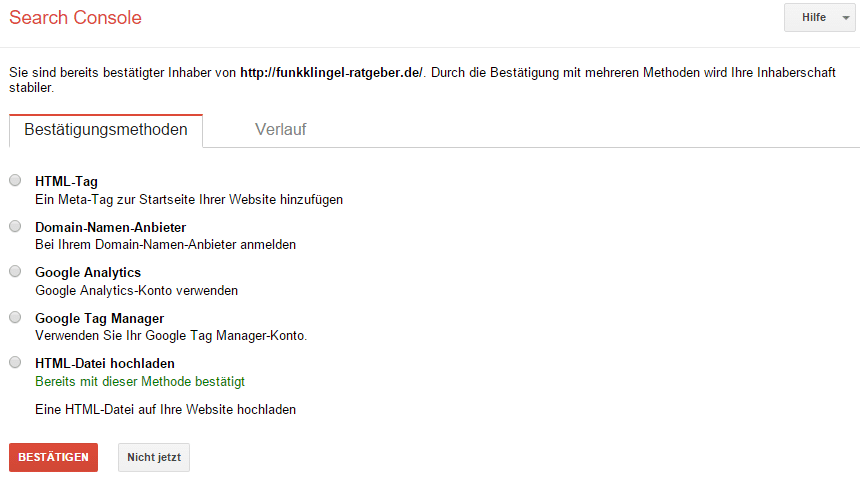The height and width of the screenshot is (478, 860).
Task: Click the 'Bei Ihrem Domain-Namen-Anbieter anmelden' description
Action: [165, 244]
